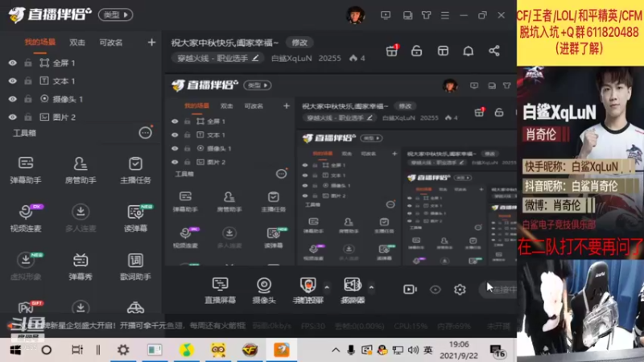The width and height of the screenshot is (644, 362).
Task: Click the 内存:69% status readout
Action: [454, 326]
